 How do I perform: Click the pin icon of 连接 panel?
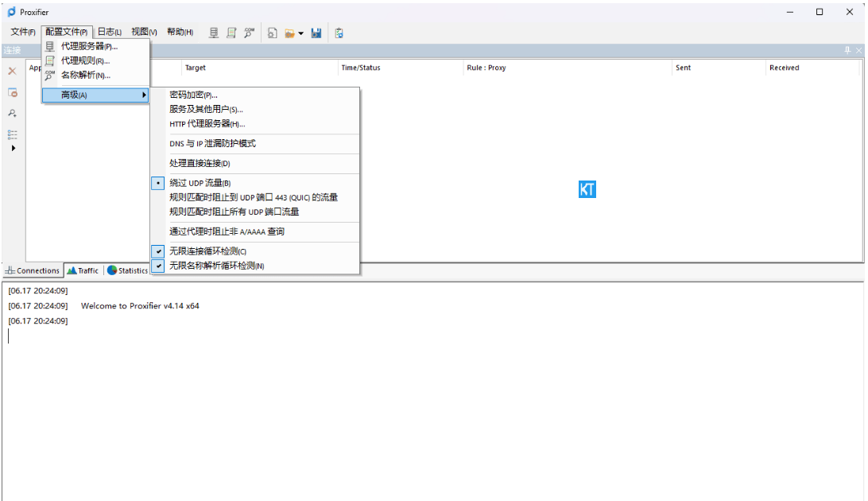pos(847,50)
